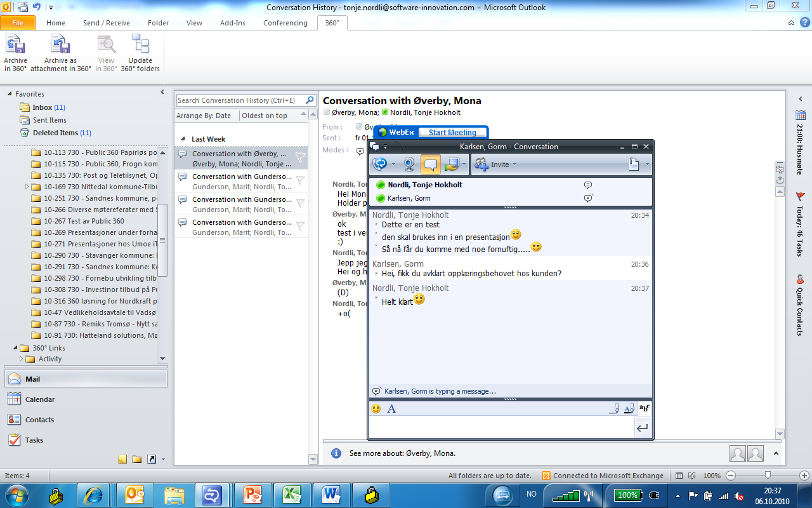Click zoom in plus button
This screenshot has height=508, width=812.
tap(804, 475)
